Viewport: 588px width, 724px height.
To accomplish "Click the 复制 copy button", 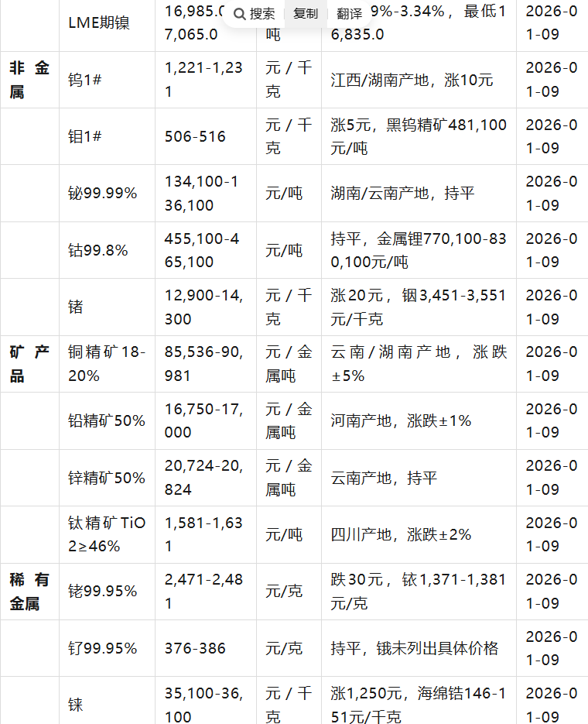I will [x=305, y=13].
